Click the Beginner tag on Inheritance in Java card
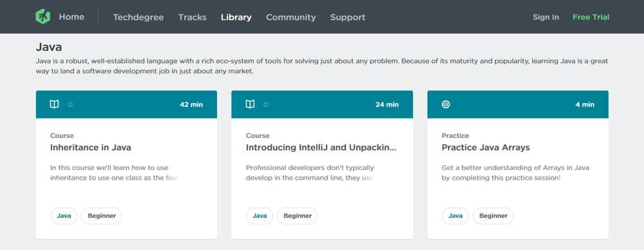 click(x=102, y=216)
